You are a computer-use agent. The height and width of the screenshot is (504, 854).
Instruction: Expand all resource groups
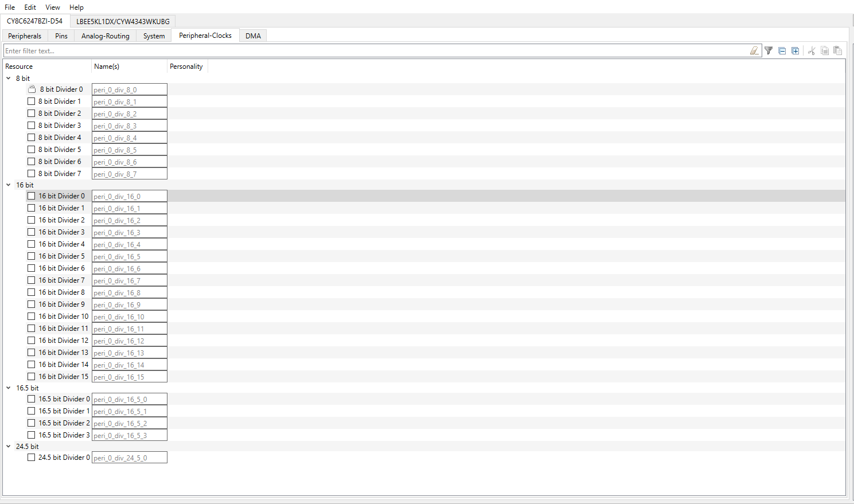click(x=795, y=50)
